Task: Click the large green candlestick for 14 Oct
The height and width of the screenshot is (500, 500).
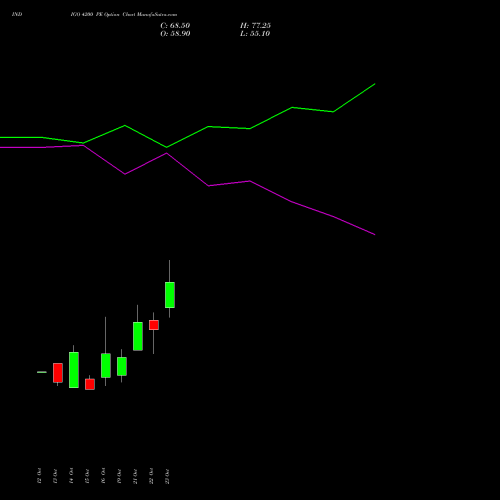Action: coord(74,370)
